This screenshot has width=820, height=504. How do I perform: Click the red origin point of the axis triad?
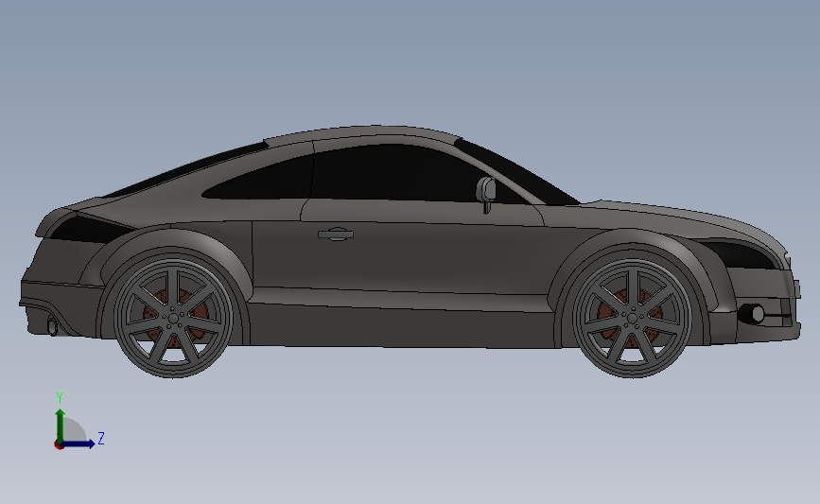click(59, 445)
